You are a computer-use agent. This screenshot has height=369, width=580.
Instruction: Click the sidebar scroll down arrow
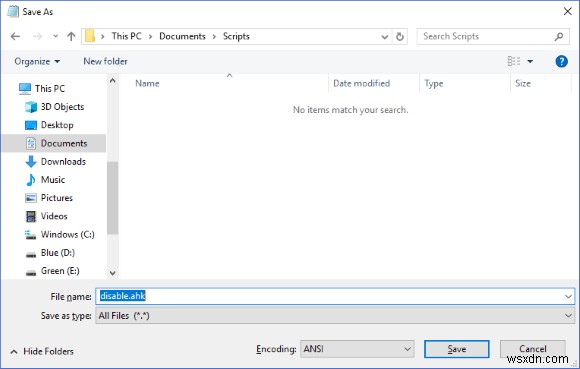113,273
